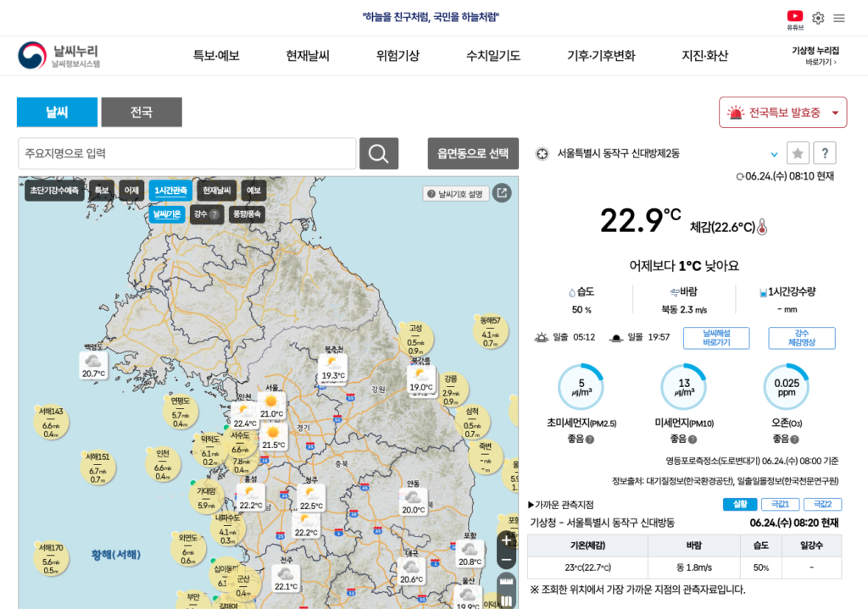Open 지진·화산 menu
The height and width of the screenshot is (609, 868).
coord(704,56)
